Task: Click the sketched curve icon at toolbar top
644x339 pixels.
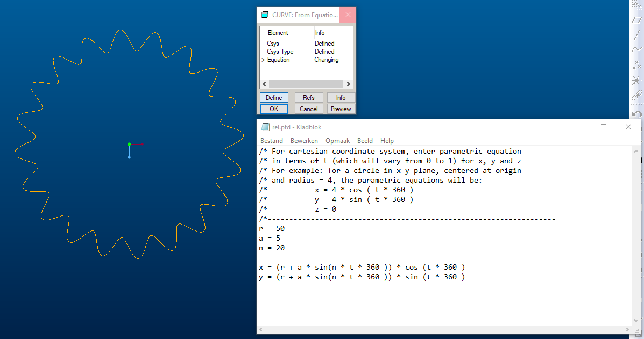Action: 636,4
